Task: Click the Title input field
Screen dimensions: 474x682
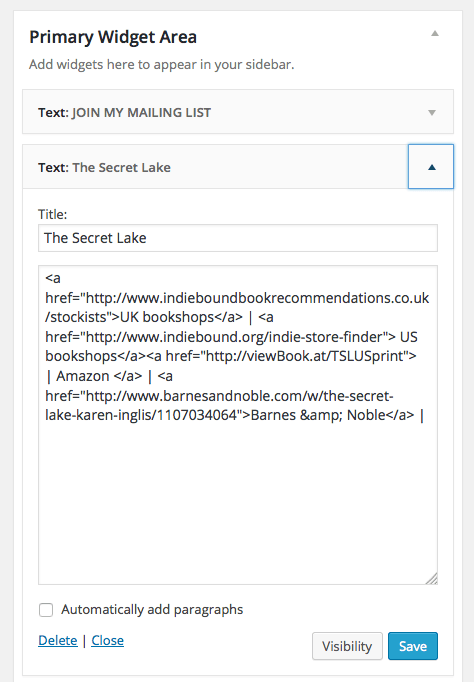Action: [x=238, y=238]
